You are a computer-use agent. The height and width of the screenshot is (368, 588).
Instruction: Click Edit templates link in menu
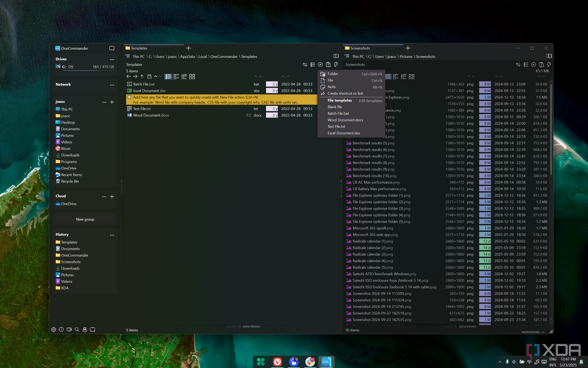tap(371, 101)
